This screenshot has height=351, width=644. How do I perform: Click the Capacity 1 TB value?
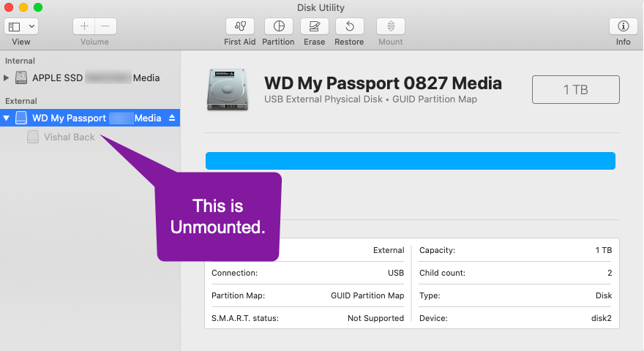603,250
